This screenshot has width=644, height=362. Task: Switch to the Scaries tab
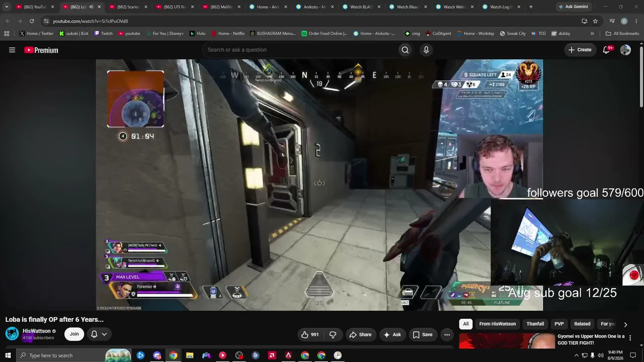coord(127,7)
